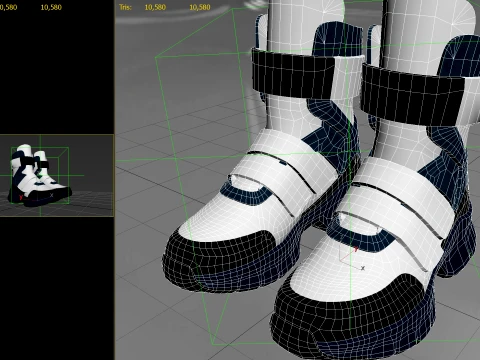Click the X axis handle of main viewport gizmo

(x=363, y=268)
